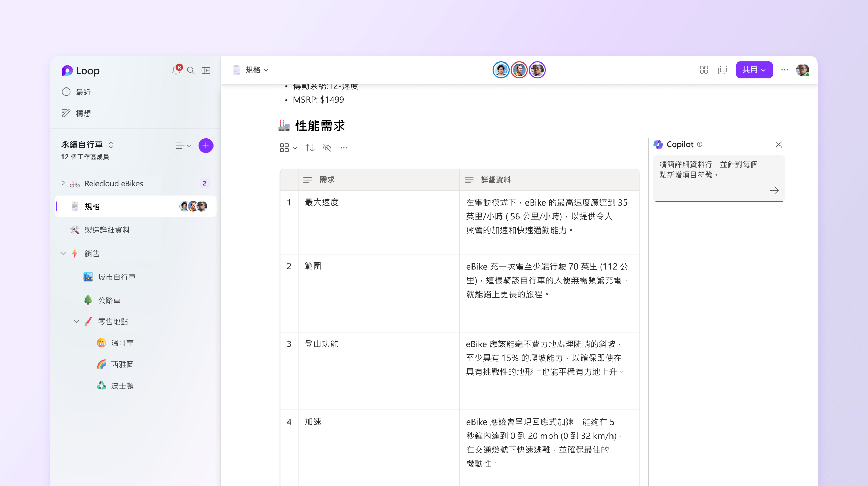868x486 pixels.
Task: Select the 需求 column header
Action: (378, 180)
